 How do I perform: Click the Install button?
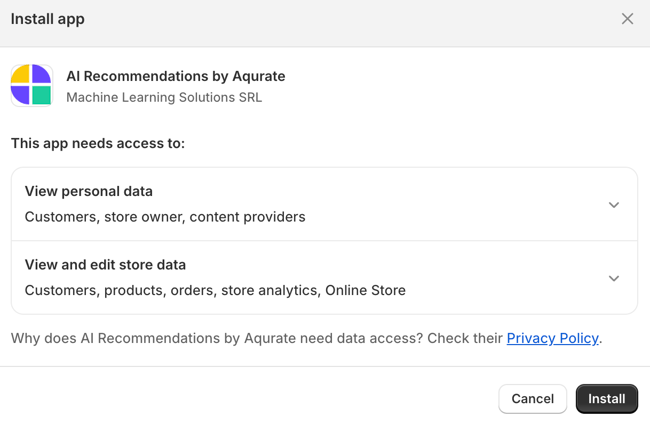point(606,398)
